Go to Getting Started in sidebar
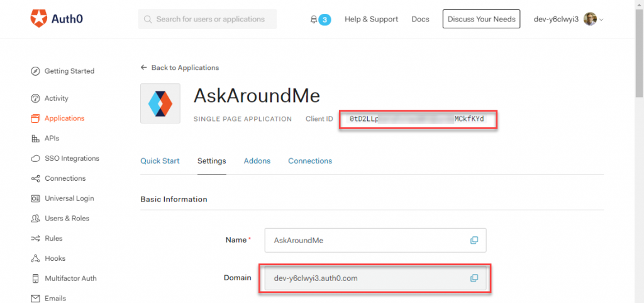The image size is (644, 303). click(x=69, y=71)
